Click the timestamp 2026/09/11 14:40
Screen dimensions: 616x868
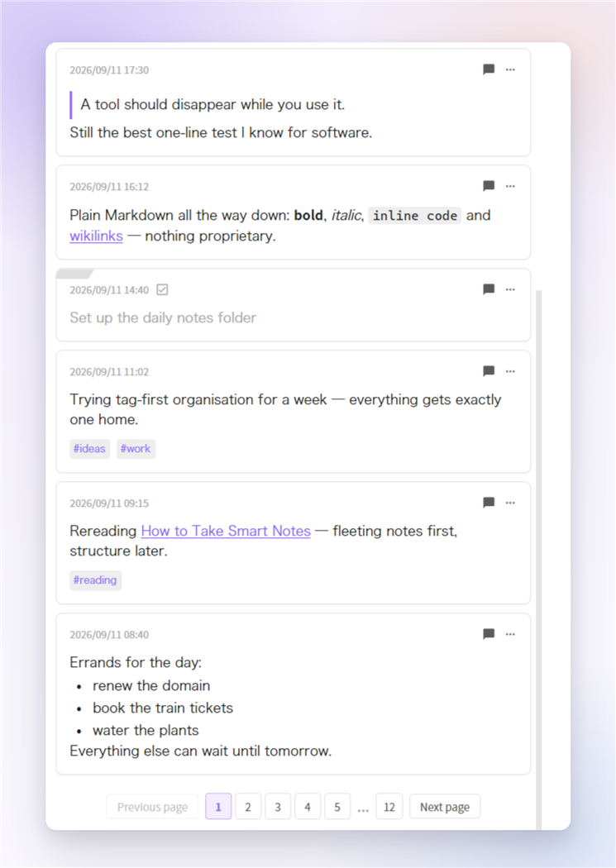pyautogui.click(x=109, y=290)
